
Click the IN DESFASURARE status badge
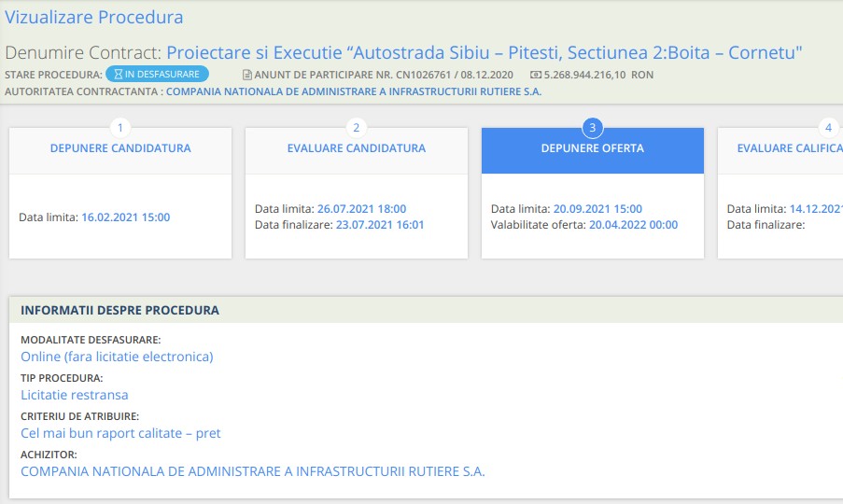tap(157, 75)
